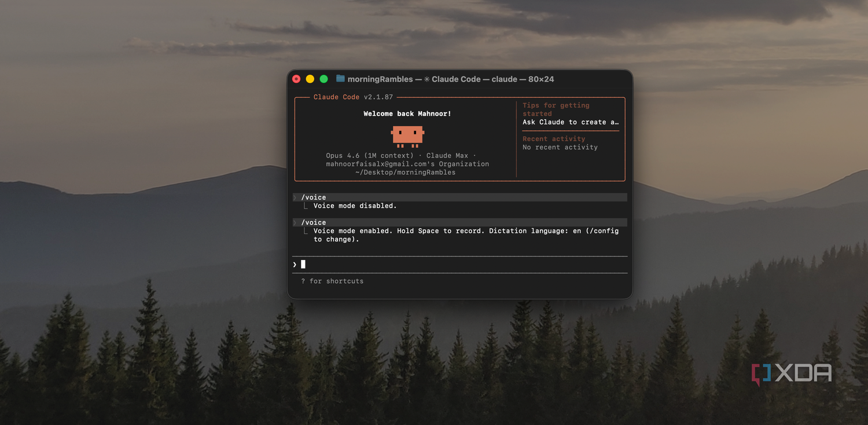This screenshot has width=868, height=425.
Task: Click the 'Recent activity' heading
Action: pyautogui.click(x=554, y=139)
